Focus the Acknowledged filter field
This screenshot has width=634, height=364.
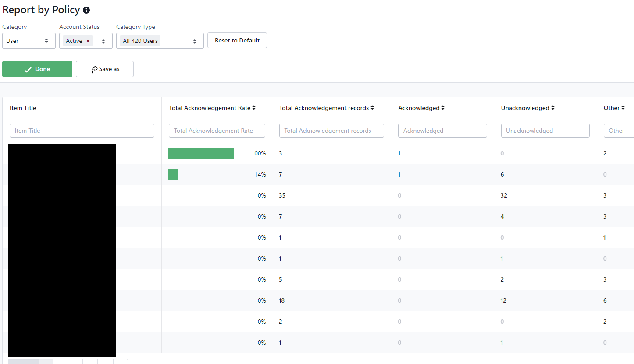pos(442,131)
